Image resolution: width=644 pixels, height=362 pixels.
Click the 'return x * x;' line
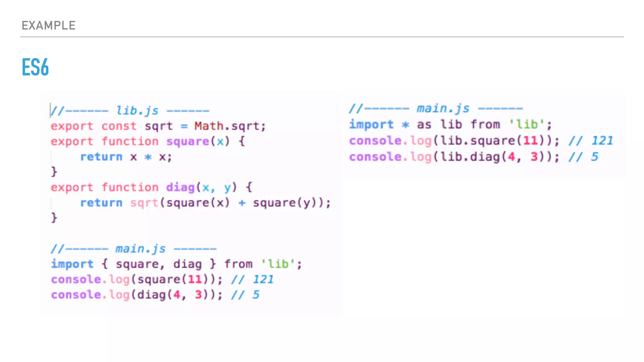point(126,157)
